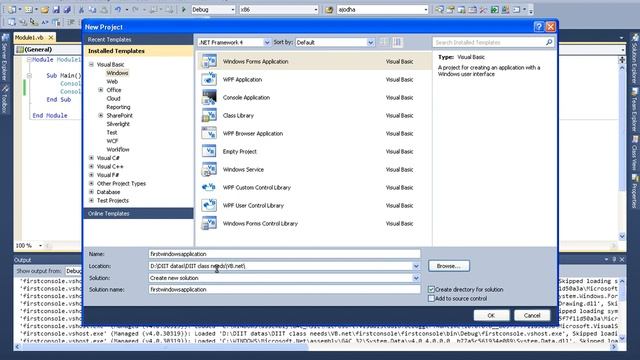Close the Module1.vb tab
640x360 pixels.
[x=51, y=38]
